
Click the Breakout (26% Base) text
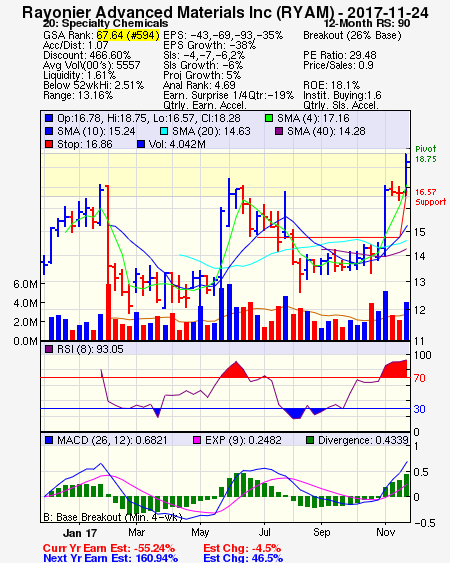point(352,35)
